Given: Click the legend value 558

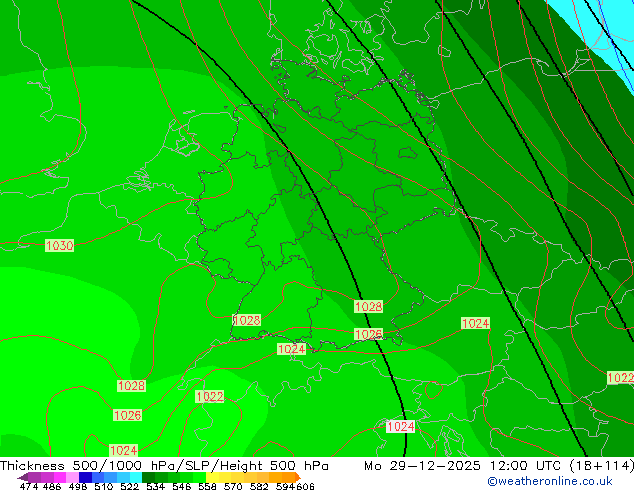Looking at the screenshot, I should pos(207,486).
